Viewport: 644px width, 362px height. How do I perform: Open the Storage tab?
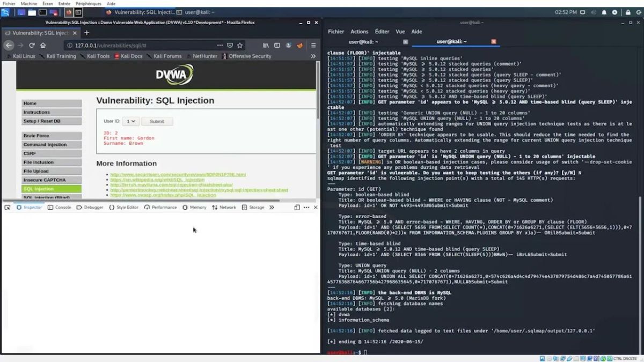253,207
